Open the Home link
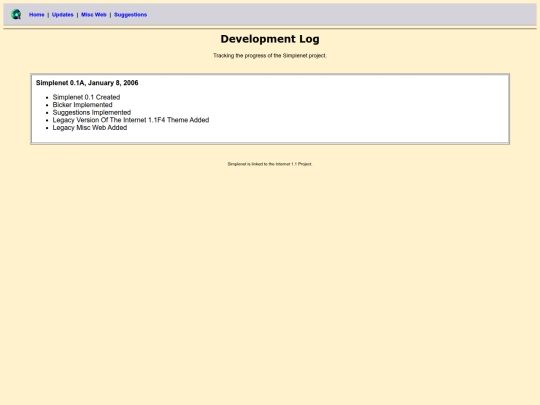Image resolution: width=540 pixels, height=405 pixels. click(x=37, y=15)
